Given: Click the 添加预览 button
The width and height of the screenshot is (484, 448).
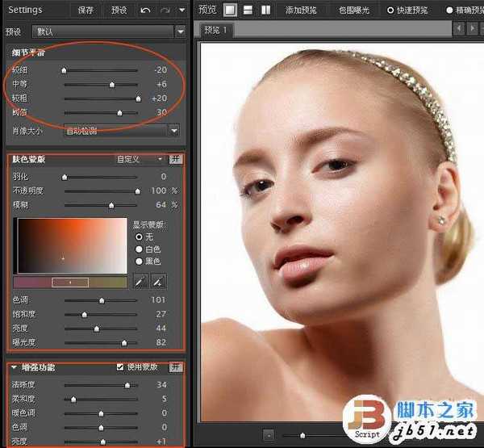Looking at the screenshot, I should [x=301, y=10].
